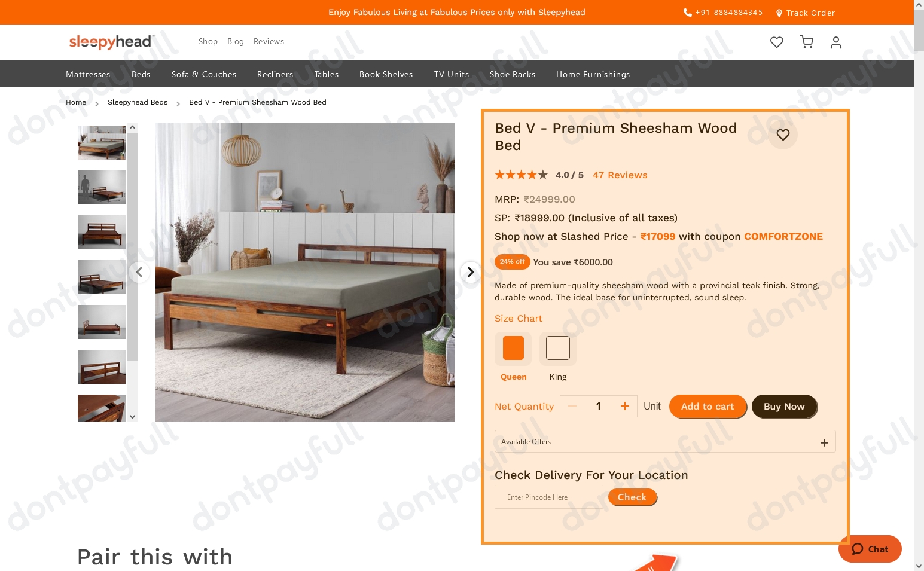Click the Track Order location pin
Viewport: 924px width, 571px height.
779,13
